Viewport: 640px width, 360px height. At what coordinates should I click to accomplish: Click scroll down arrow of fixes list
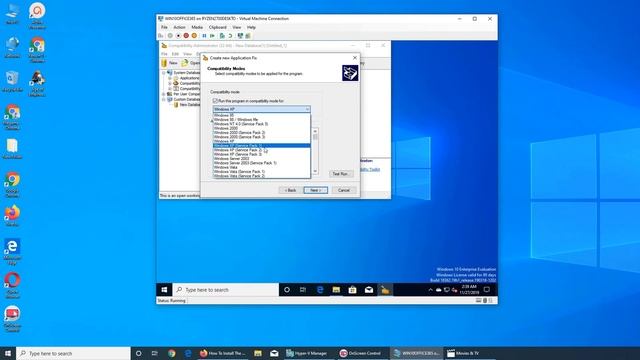[315, 171]
